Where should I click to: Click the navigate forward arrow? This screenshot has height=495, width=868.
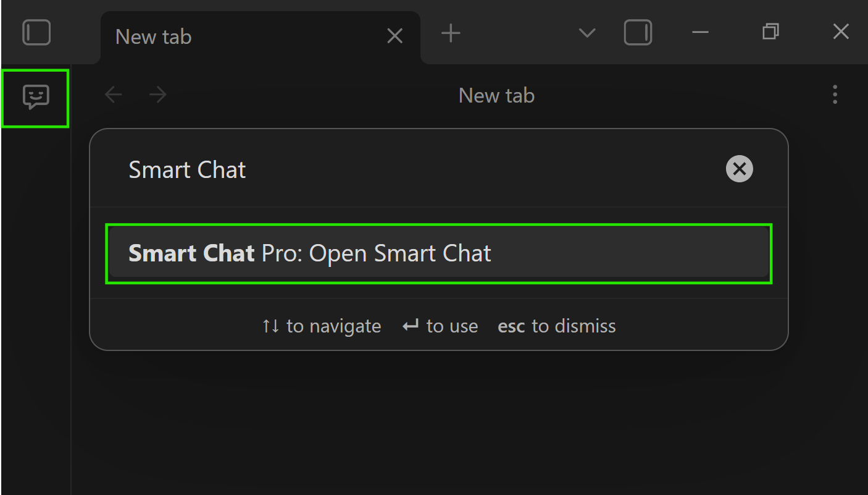[x=158, y=95]
